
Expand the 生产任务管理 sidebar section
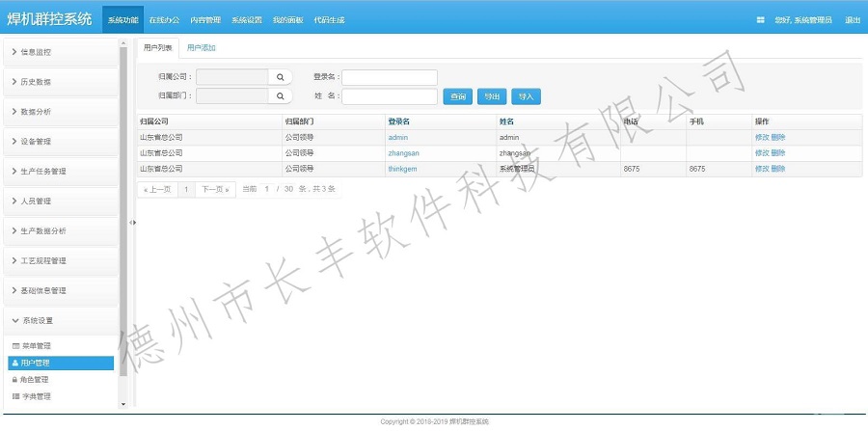[x=60, y=171]
